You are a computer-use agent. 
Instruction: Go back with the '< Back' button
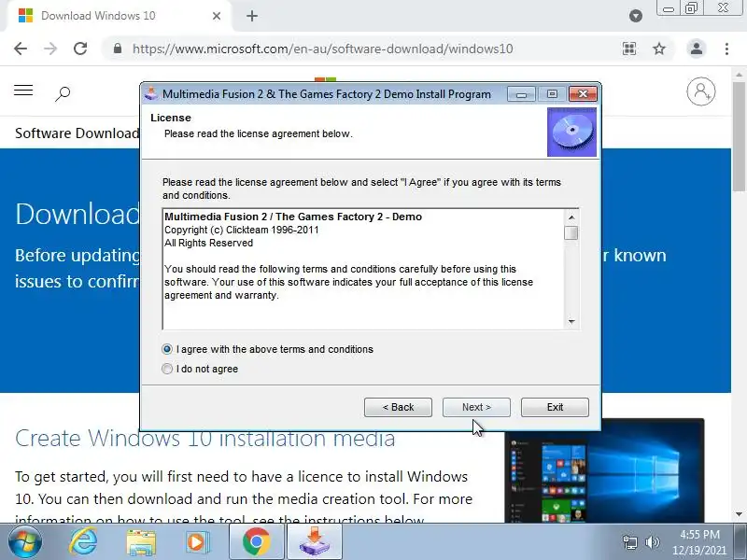coord(398,407)
